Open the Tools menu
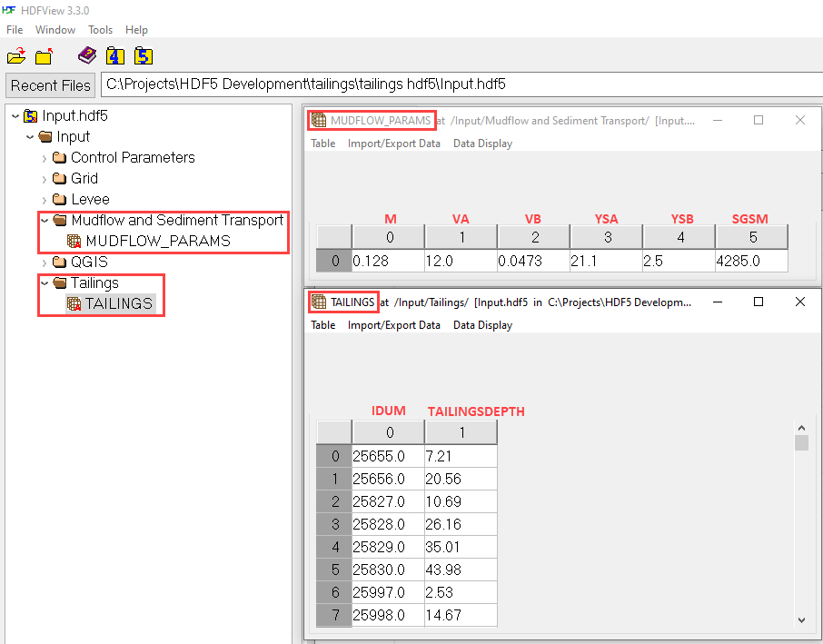 100,30
